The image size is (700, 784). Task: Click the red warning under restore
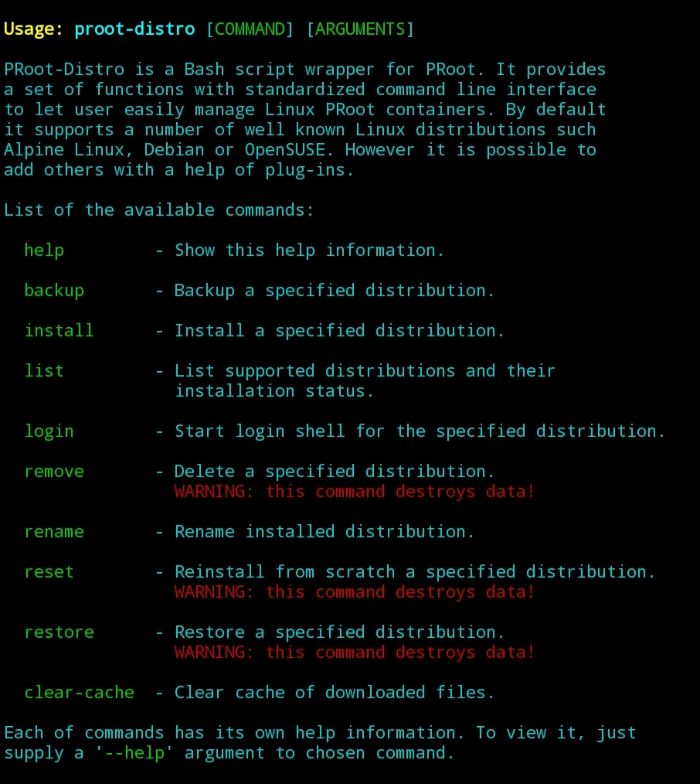355,653
